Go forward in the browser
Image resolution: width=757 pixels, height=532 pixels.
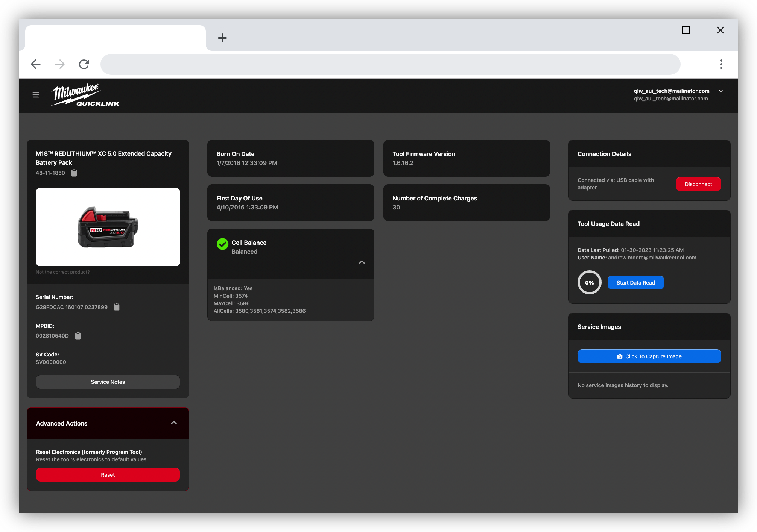coord(60,64)
